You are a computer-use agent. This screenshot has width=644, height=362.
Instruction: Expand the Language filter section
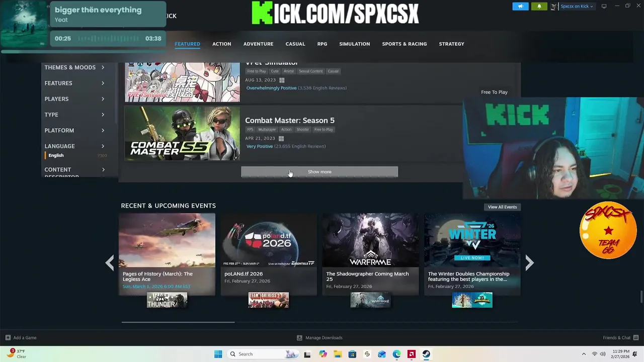74,146
